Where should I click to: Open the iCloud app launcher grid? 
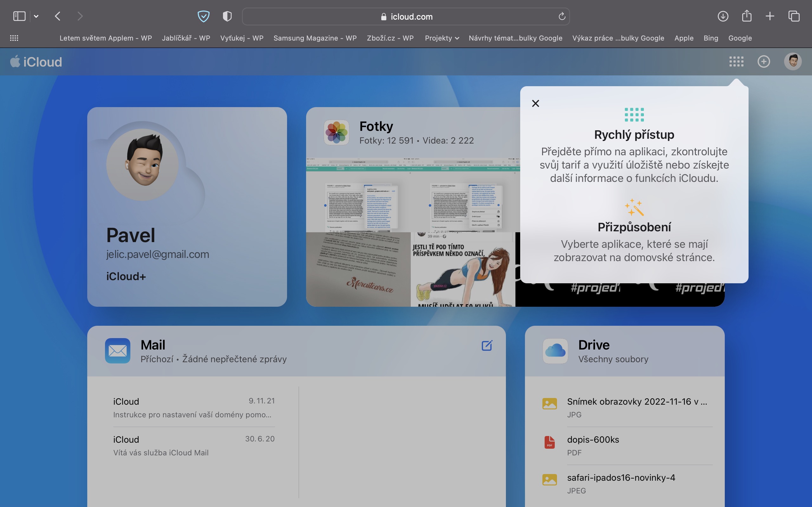736,61
